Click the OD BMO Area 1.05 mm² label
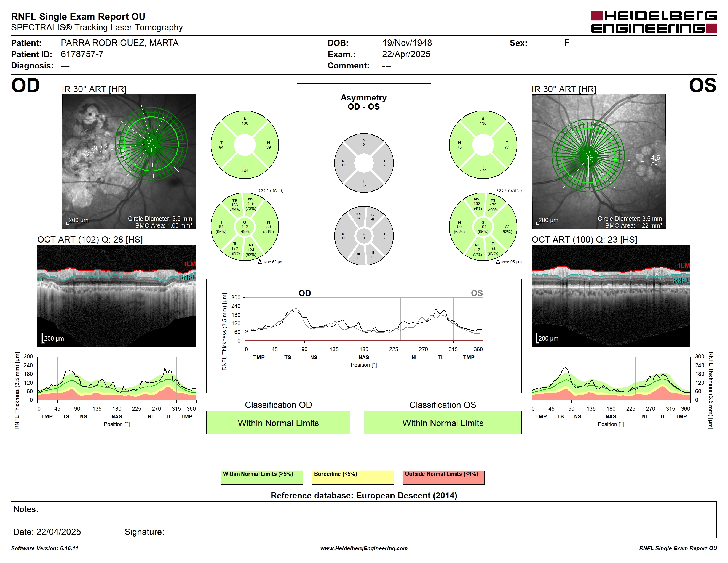The width and height of the screenshot is (728, 563). pyautogui.click(x=164, y=225)
